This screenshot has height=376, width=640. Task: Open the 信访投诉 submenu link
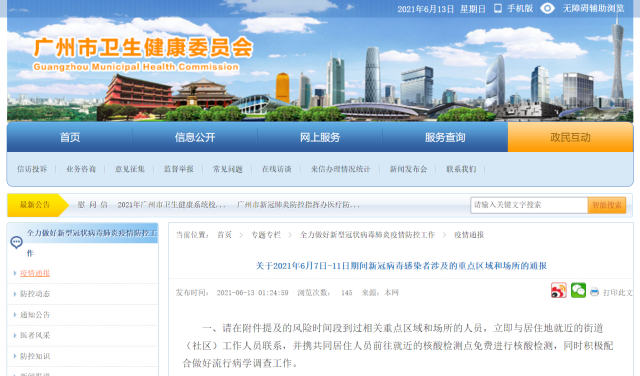(32, 169)
